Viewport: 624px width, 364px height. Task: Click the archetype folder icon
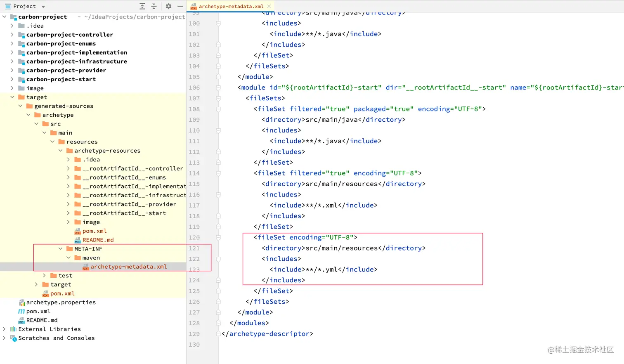[38, 115]
